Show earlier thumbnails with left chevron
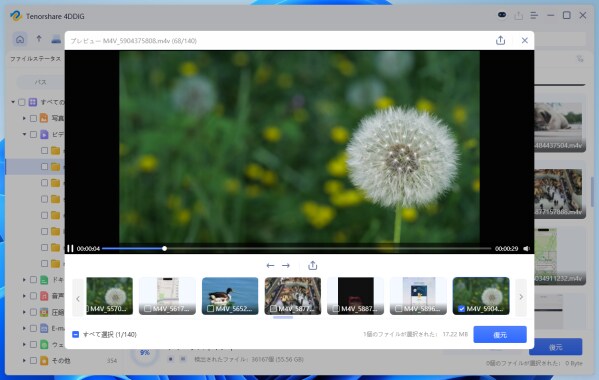Viewport: 599px width, 380px height. 78,299
